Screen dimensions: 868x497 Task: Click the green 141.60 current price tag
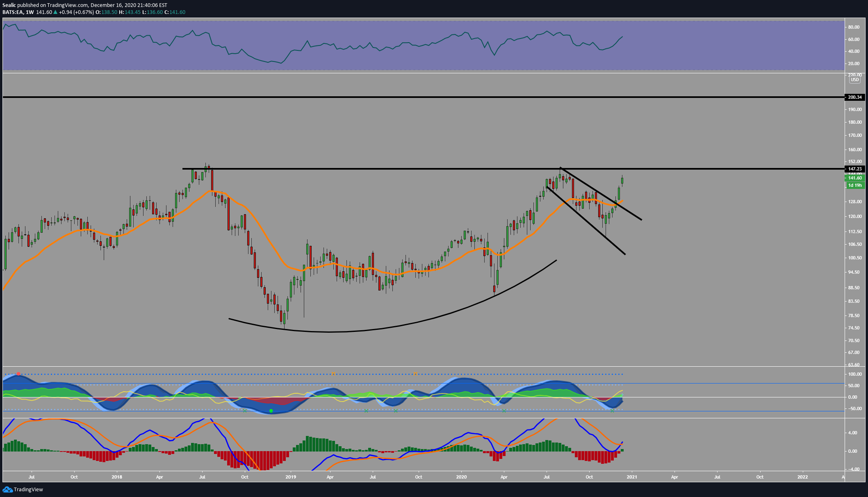pos(855,178)
